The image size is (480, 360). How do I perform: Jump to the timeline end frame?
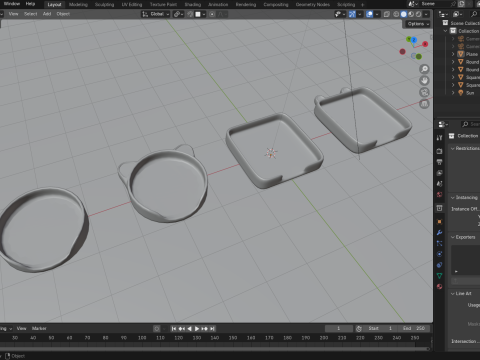(x=212, y=329)
